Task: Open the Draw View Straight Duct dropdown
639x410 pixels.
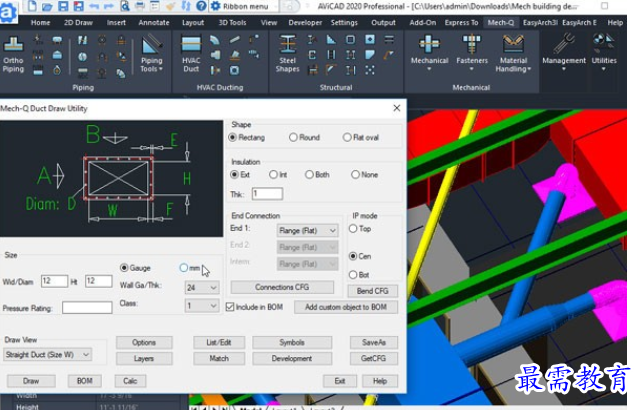Action: pyautogui.click(x=47, y=355)
